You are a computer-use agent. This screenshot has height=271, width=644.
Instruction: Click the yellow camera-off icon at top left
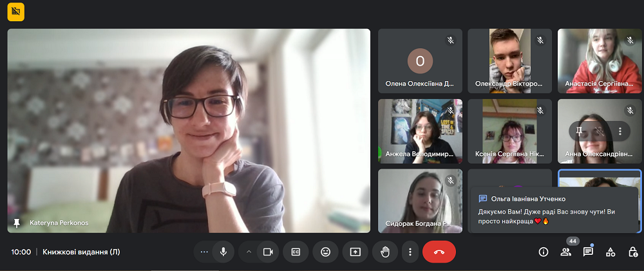coord(16,12)
